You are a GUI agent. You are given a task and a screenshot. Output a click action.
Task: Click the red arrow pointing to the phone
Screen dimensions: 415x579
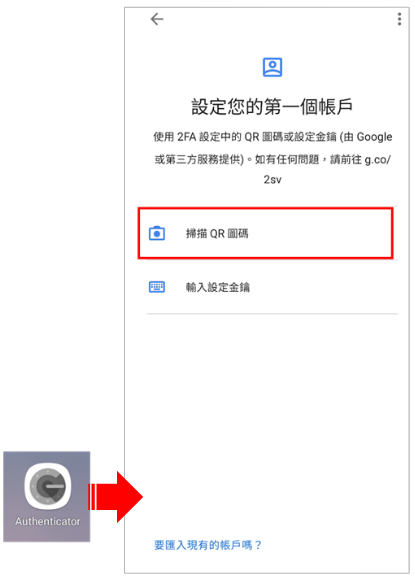116,497
